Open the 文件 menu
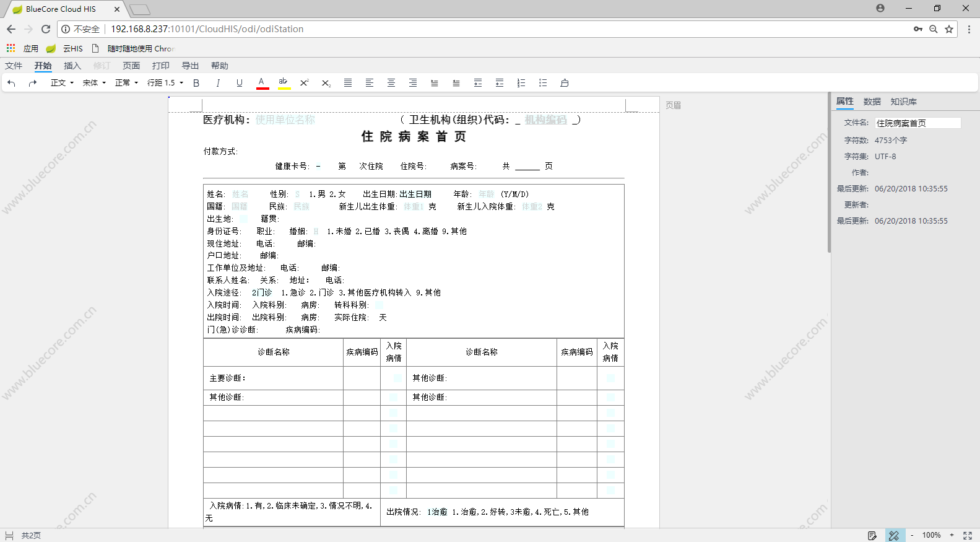980x542 pixels. tap(14, 66)
